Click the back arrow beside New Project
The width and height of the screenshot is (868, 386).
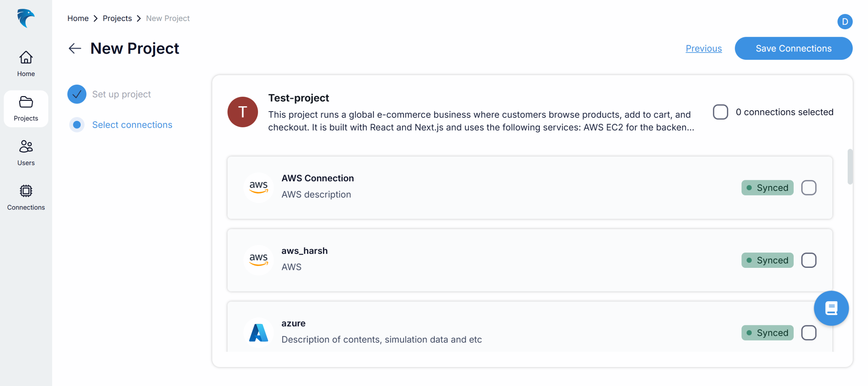click(75, 49)
